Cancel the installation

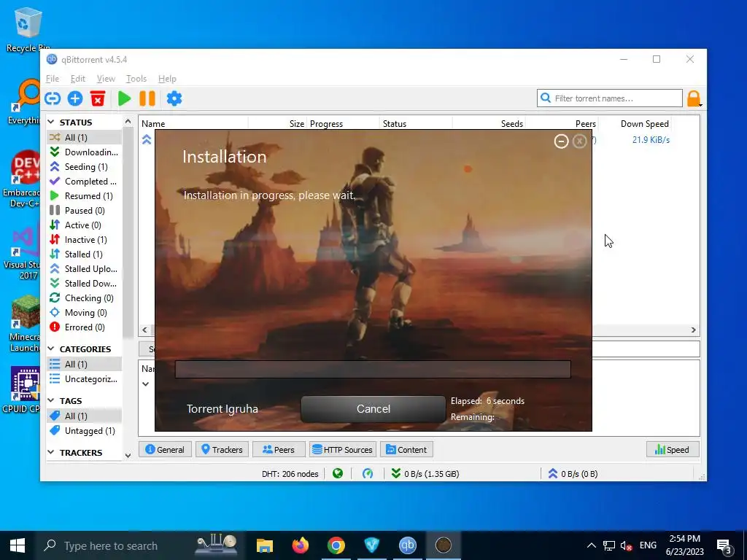(x=373, y=409)
